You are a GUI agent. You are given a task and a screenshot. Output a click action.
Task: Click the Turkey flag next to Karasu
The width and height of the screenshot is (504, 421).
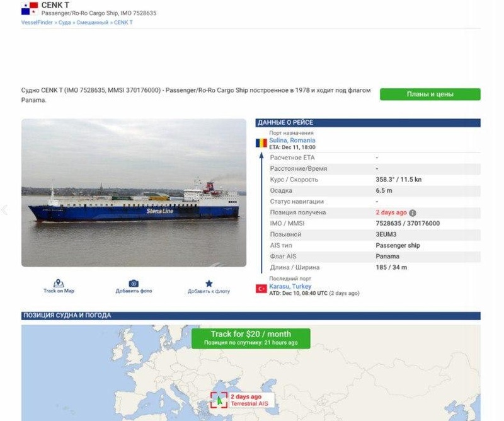coord(261,289)
